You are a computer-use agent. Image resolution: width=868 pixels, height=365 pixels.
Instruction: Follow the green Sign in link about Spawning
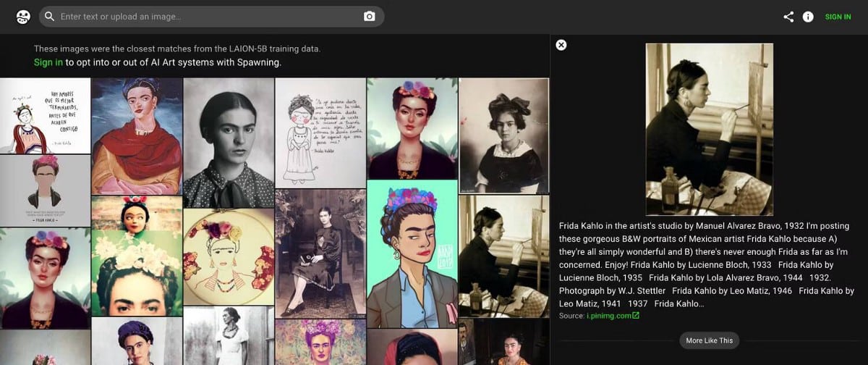point(48,62)
